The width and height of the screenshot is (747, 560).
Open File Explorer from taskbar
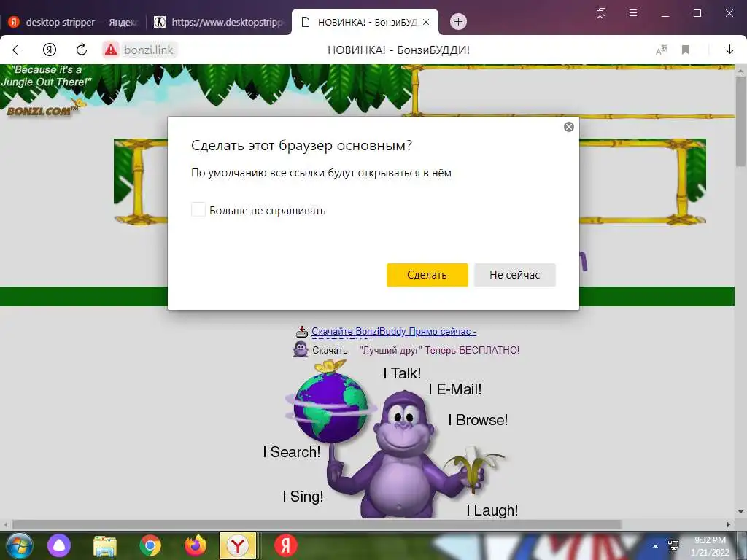pyautogui.click(x=105, y=545)
